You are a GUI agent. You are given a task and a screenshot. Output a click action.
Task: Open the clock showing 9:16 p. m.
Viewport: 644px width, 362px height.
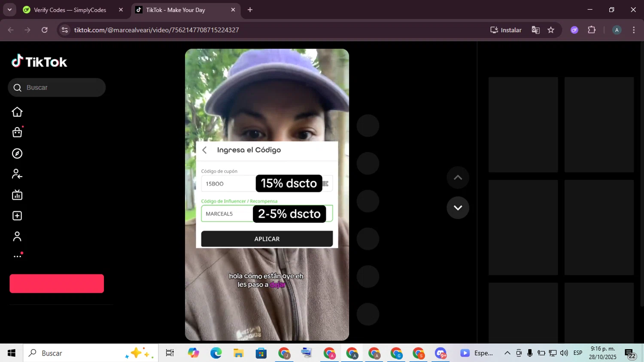(602, 353)
